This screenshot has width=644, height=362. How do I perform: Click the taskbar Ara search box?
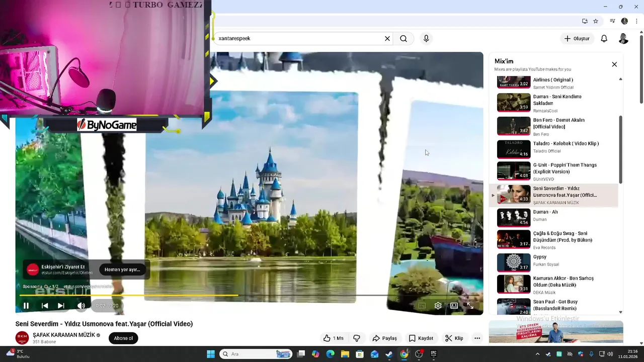[x=256, y=354]
